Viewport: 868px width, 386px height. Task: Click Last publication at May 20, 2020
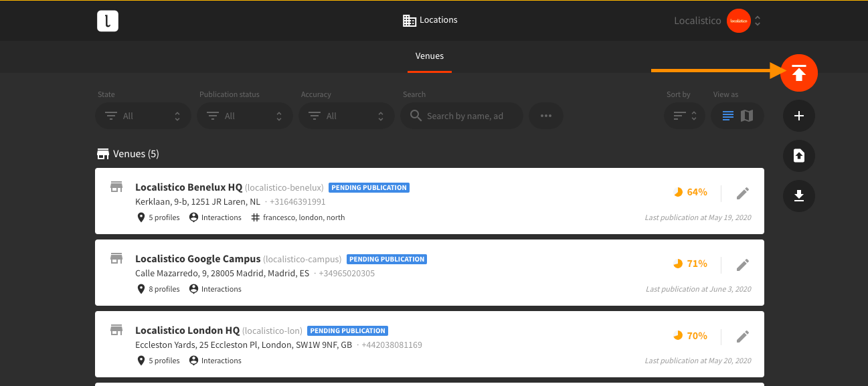(x=698, y=361)
